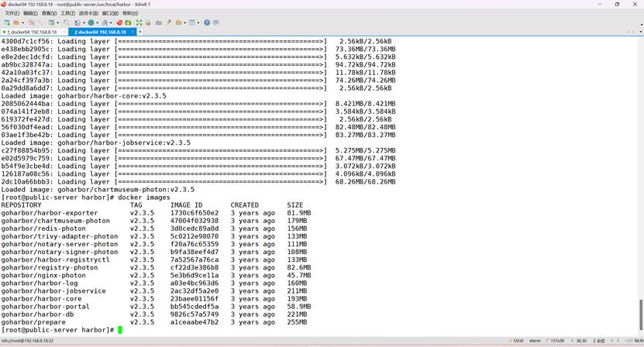The image size is (644, 347).
Task: Click goharbor/chartmuseum-photon in the images list
Action: (56, 221)
